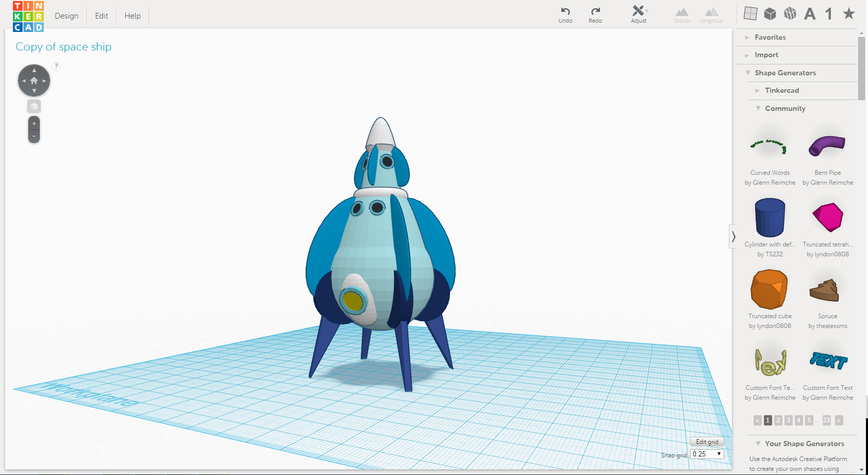Image resolution: width=868 pixels, height=475 pixels.
Task: Go to shapes page 4
Action: coord(799,421)
